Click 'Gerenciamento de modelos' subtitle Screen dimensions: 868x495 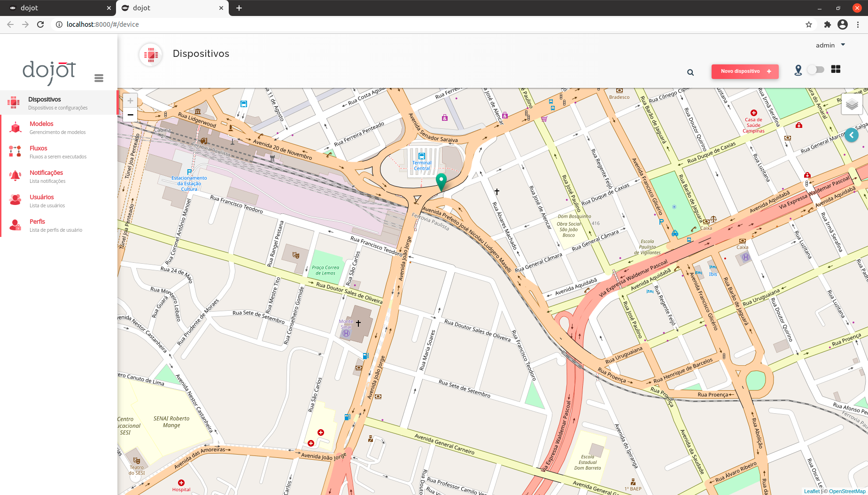pos(58,133)
